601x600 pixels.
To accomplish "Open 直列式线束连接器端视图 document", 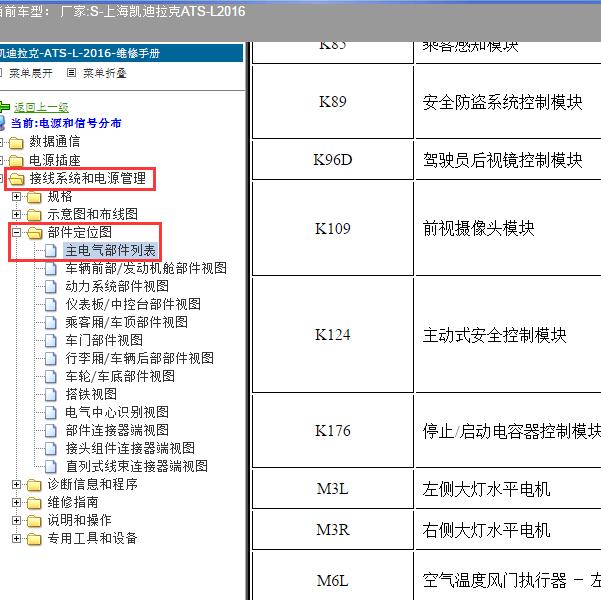I will click(136, 467).
